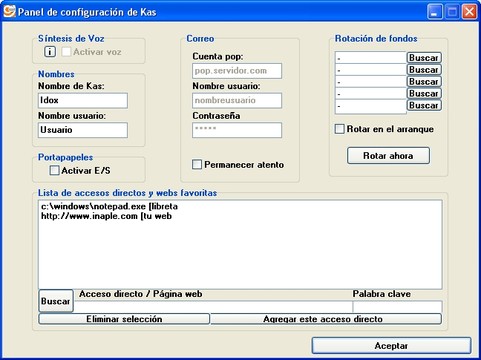Click third Buscar in Rotación de fondos

point(424,82)
